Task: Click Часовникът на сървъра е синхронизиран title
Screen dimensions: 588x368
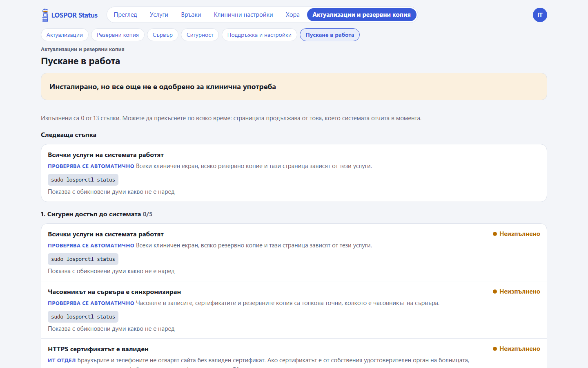Action: (x=114, y=292)
